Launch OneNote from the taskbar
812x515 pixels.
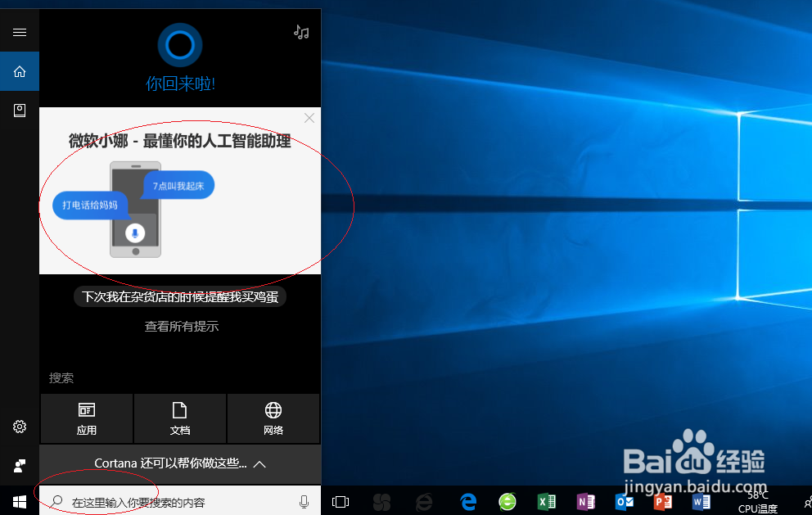pos(586,502)
